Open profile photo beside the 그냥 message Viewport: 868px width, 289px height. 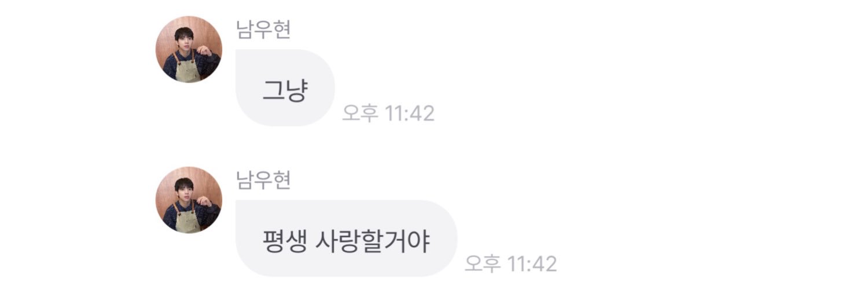[x=189, y=50]
